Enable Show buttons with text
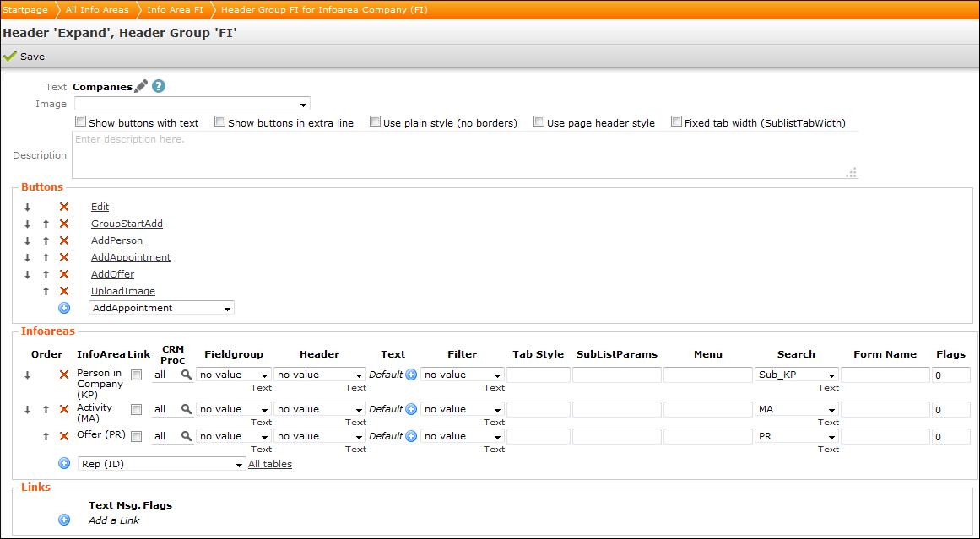 click(x=80, y=122)
